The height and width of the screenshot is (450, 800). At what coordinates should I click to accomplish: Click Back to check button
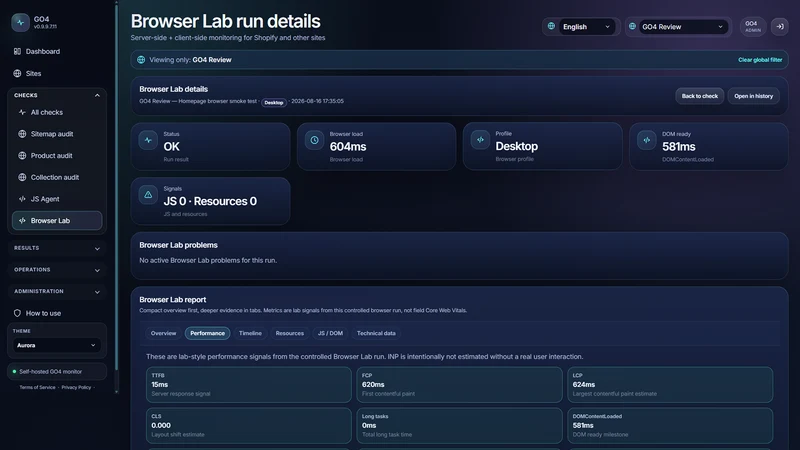click(699, 96)
